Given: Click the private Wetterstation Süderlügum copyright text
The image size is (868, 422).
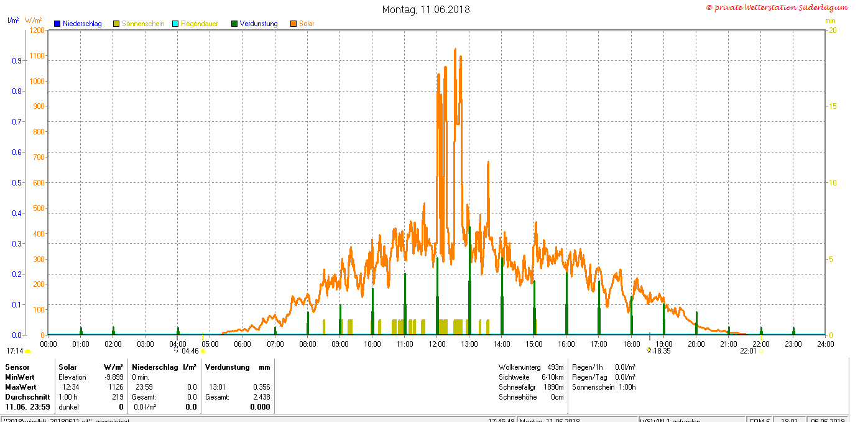Looking at the screenshot, I should 777,7.
